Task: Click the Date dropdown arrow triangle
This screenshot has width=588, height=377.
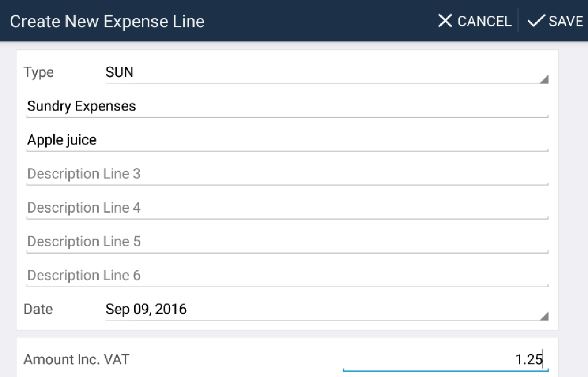Action: (544, 317)
